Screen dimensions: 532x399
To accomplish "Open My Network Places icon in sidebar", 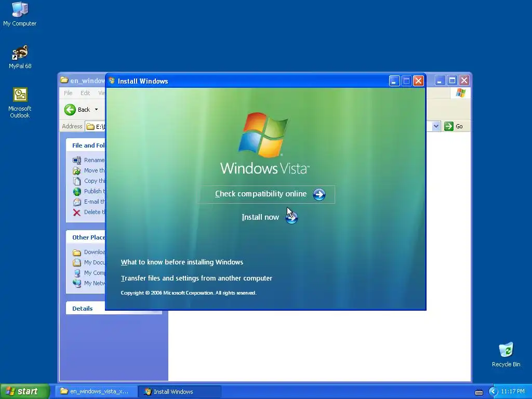I will pyautogui.click(x=77, y=283).
